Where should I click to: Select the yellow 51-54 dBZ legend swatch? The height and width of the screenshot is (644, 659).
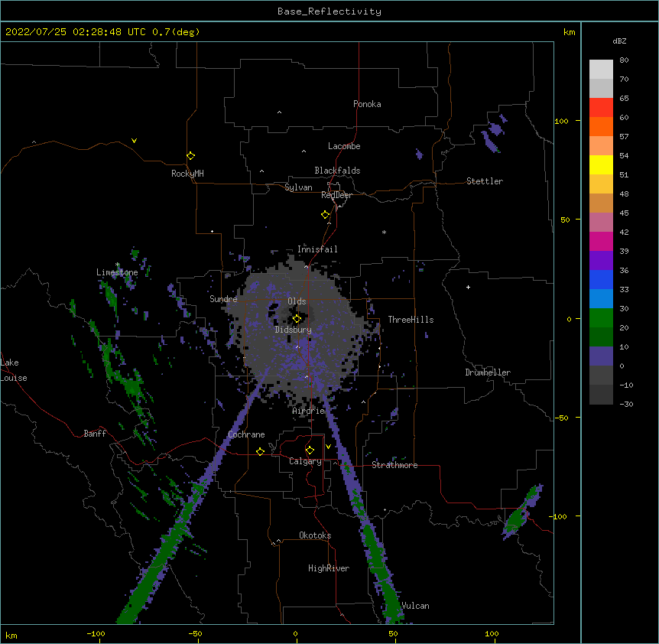click(601, 164)
